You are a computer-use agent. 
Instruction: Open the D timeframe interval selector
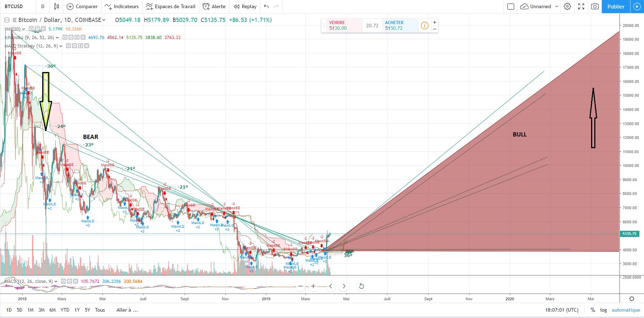click(x=43, y=6)
